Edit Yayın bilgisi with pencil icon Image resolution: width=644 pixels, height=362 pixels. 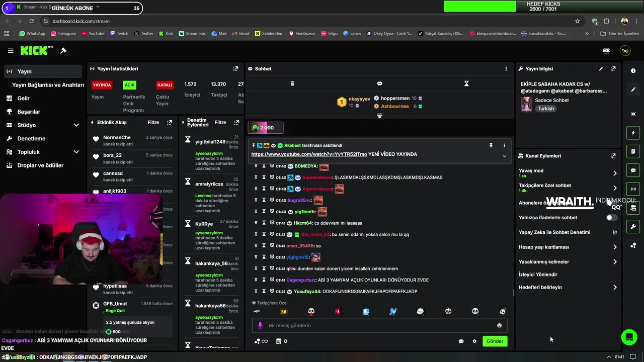[601, 69]
